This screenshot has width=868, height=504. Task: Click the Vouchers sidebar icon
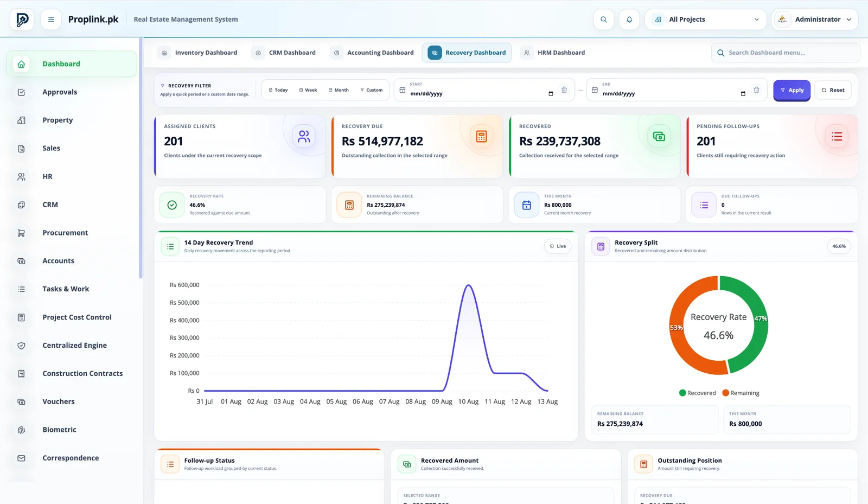pyautogui.click(x=21, y=402)
